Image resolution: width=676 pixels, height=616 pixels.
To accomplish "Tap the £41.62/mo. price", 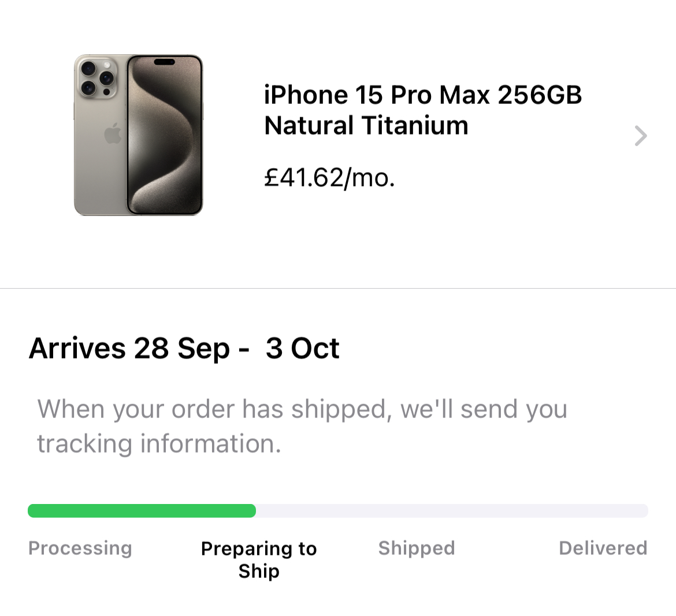I will 329,178.
